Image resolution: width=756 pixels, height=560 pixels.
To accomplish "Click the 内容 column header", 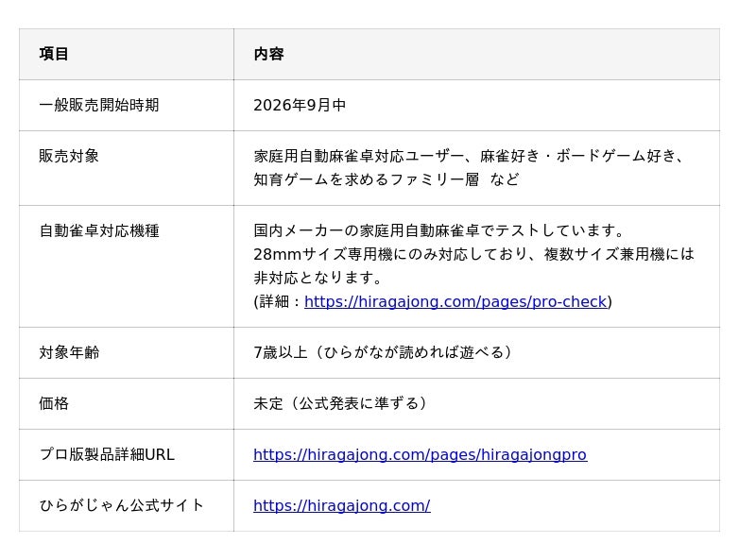I will [x=268, y=54].
